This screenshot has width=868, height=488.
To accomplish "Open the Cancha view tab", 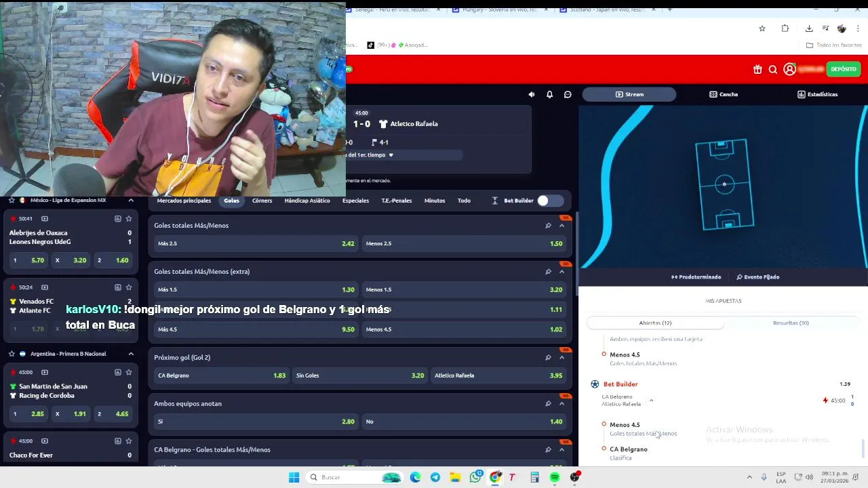I will [724, 94].
